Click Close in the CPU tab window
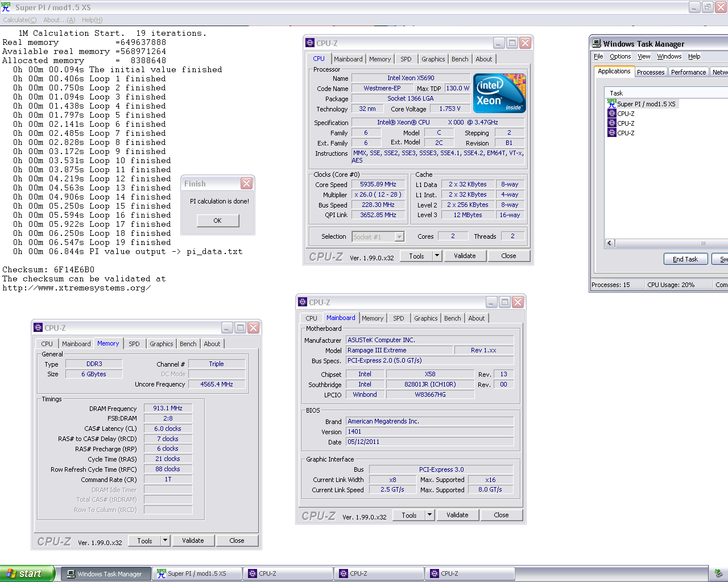The image size is (728, 582). [508, 256]
